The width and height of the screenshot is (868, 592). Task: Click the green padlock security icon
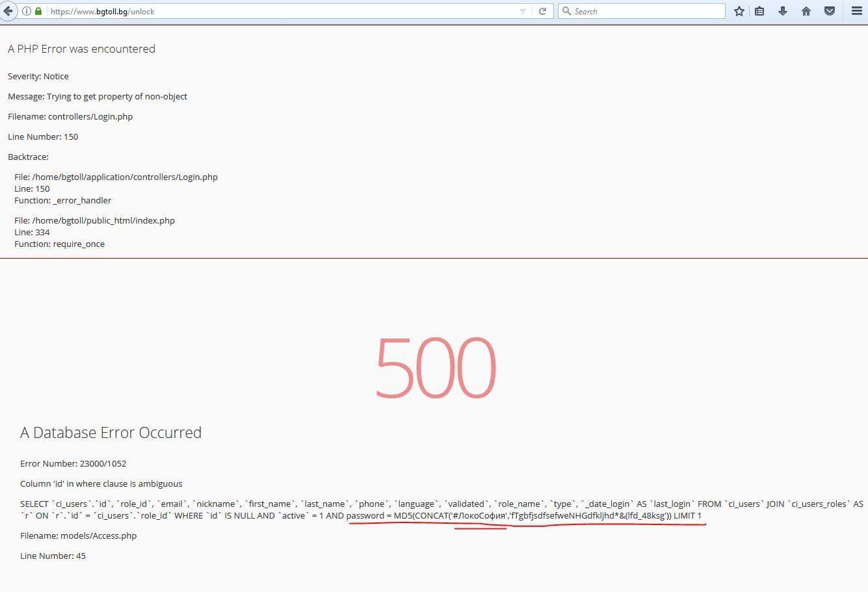pyautogui.click(x=38, y=11)
